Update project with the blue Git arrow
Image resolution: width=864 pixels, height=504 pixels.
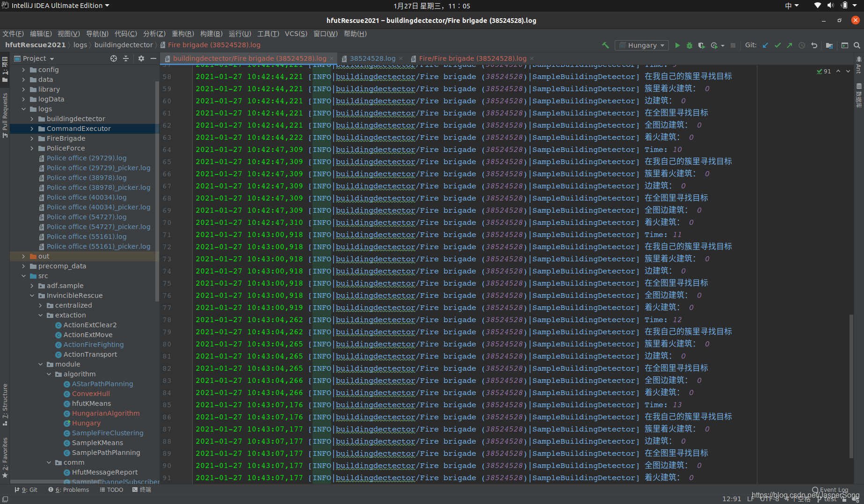(765, 45)
